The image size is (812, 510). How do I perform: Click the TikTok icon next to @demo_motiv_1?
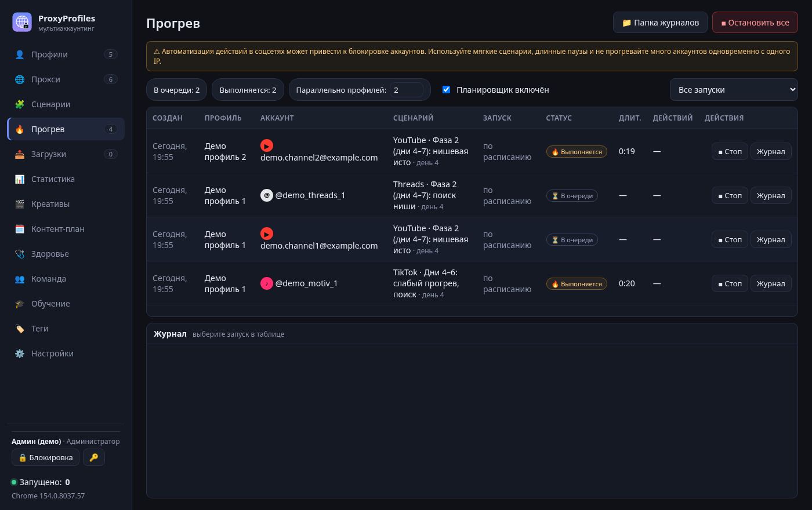pos(267,283)
